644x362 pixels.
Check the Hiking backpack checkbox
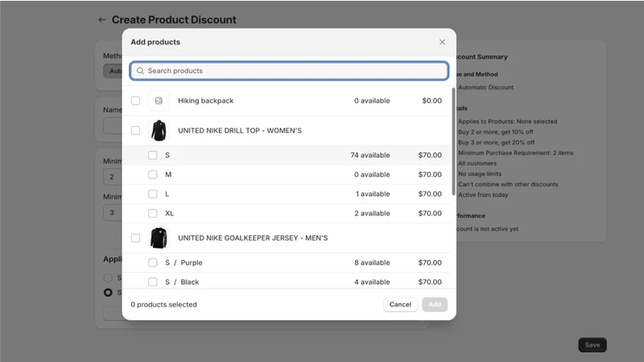pos(135,101)
